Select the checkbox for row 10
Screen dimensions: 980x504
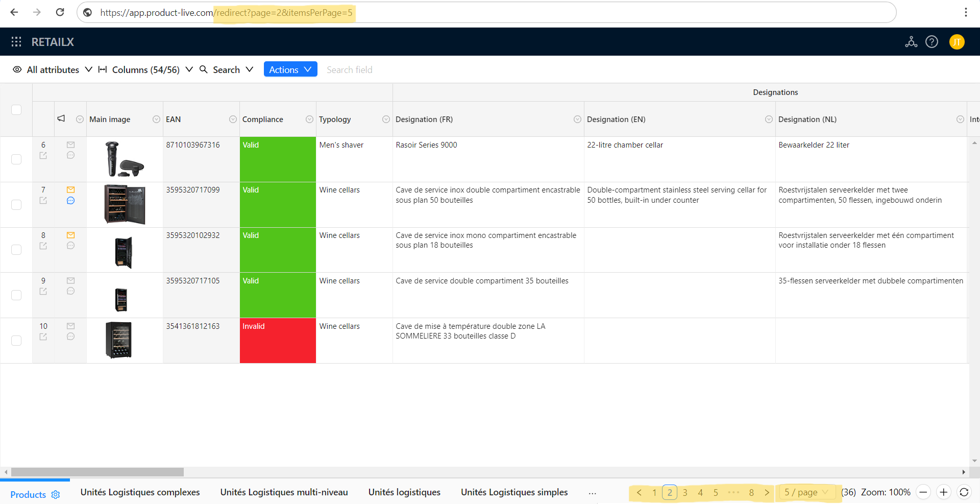point(16,341)
